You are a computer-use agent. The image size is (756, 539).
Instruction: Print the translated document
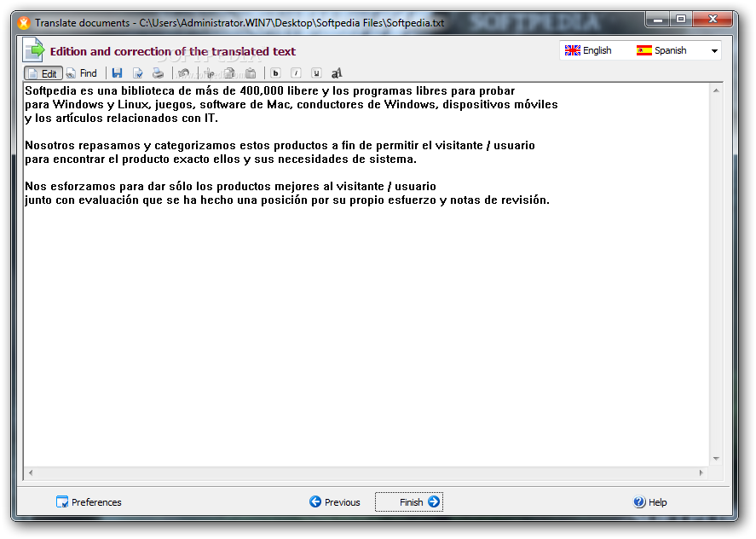(159, 73)
